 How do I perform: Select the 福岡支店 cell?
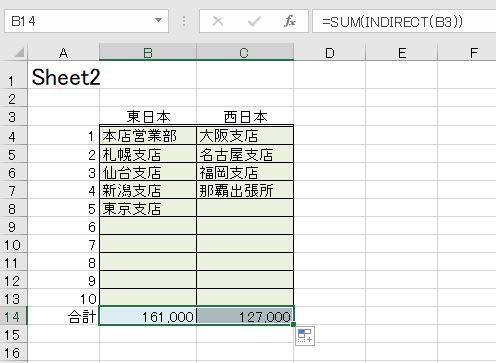(x=245, y=172)
